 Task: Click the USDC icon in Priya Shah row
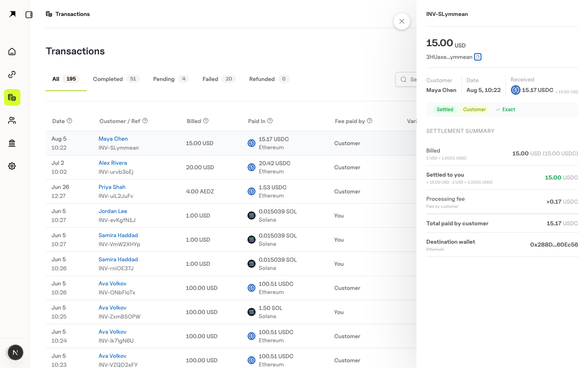(x=252, y=191)
